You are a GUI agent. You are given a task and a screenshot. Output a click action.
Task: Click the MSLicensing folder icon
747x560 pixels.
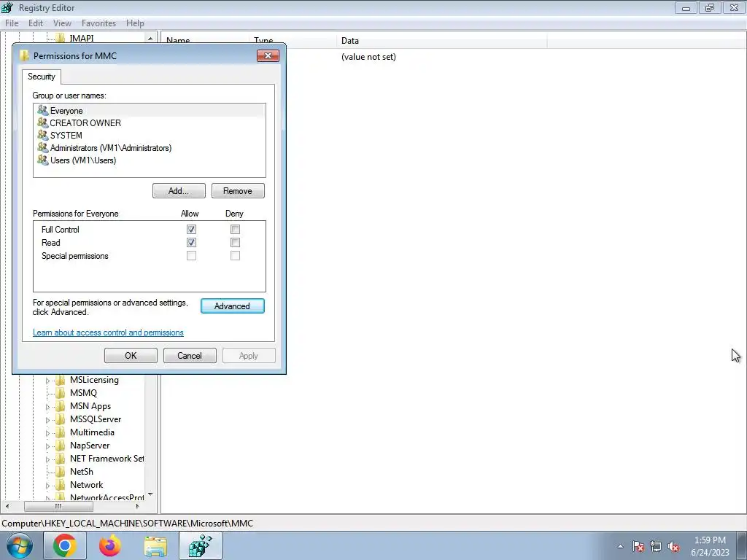60,380
